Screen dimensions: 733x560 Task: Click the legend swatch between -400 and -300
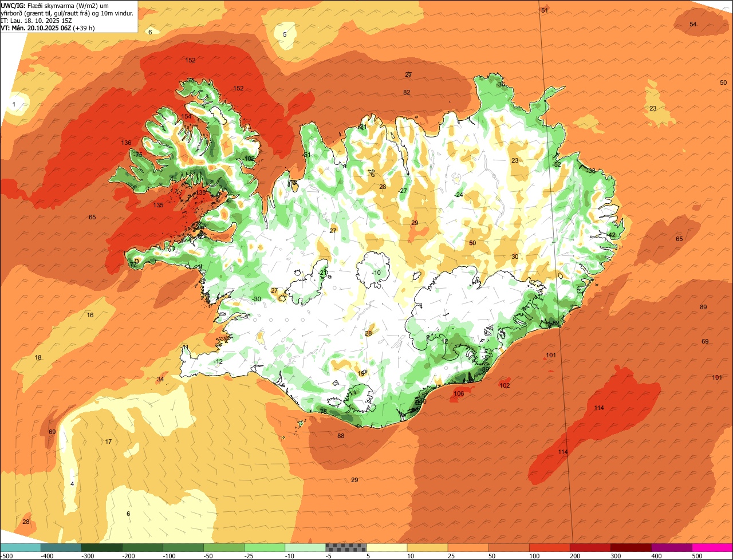click(61, 547)
